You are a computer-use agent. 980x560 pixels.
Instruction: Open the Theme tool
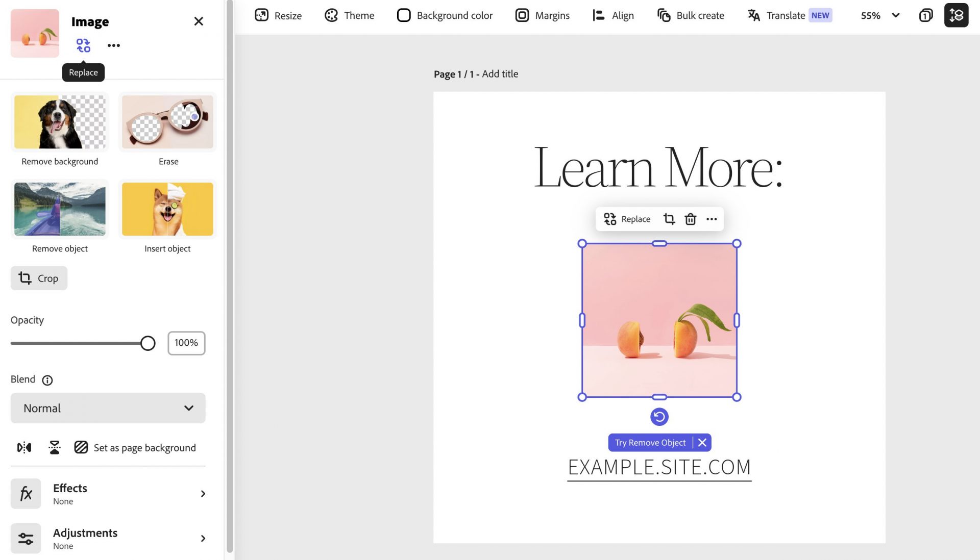click(349, 15)
